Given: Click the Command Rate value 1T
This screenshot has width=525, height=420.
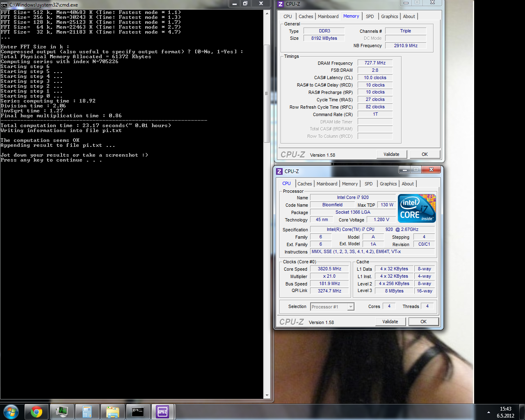Looking at the screenshot, I should [x=375, y=114].
